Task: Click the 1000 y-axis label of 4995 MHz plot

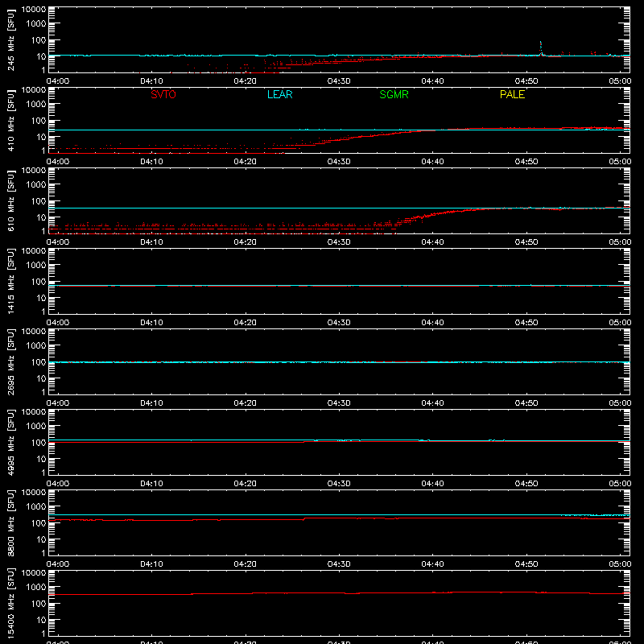Action: 36,426
